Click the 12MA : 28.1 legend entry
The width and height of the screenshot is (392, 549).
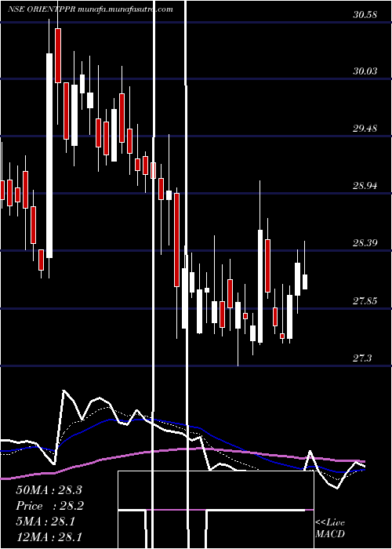click(x=49, y=537)
